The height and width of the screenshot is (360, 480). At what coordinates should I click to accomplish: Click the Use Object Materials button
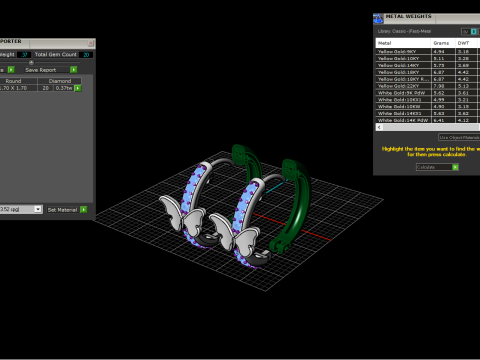459,137
